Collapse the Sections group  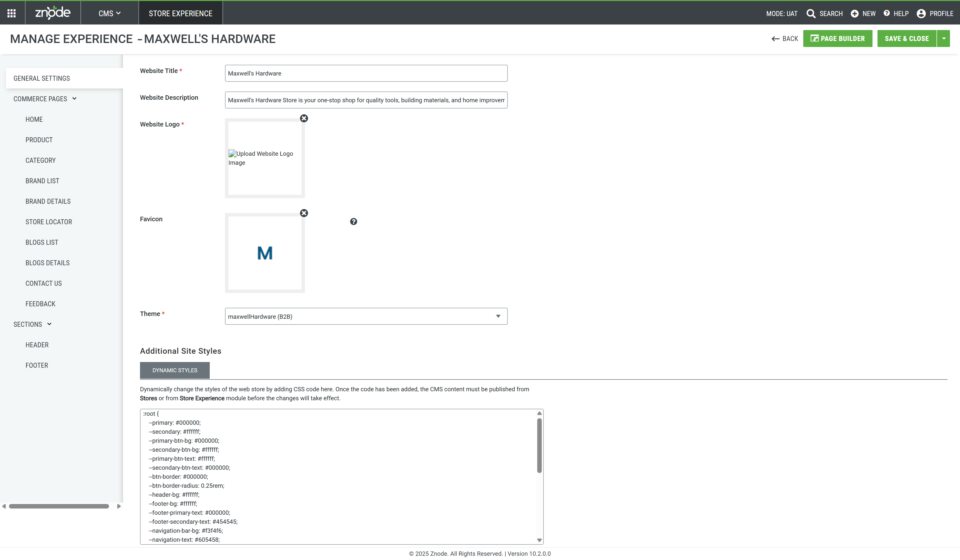(x=49, y=324)
